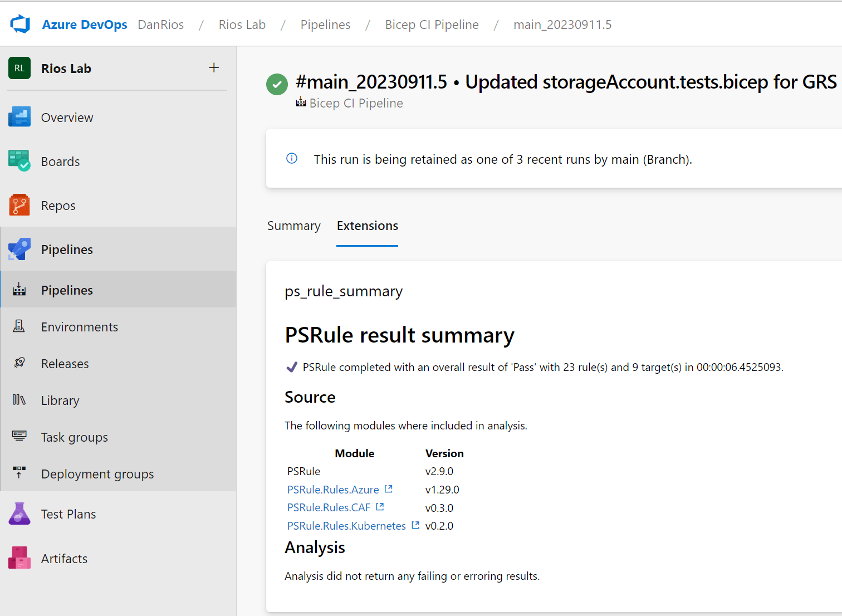Expand the Pipelines section in sidebar
The height and width of the screenshot is (616, 842).
[67, 250]
